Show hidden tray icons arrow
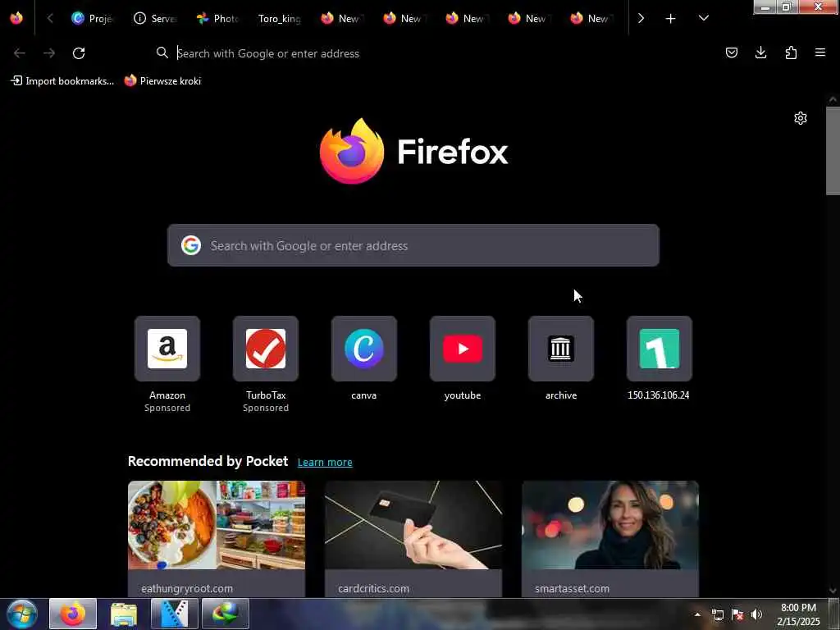Viewport: 840px width, 630px height. [x=697, y=614]
